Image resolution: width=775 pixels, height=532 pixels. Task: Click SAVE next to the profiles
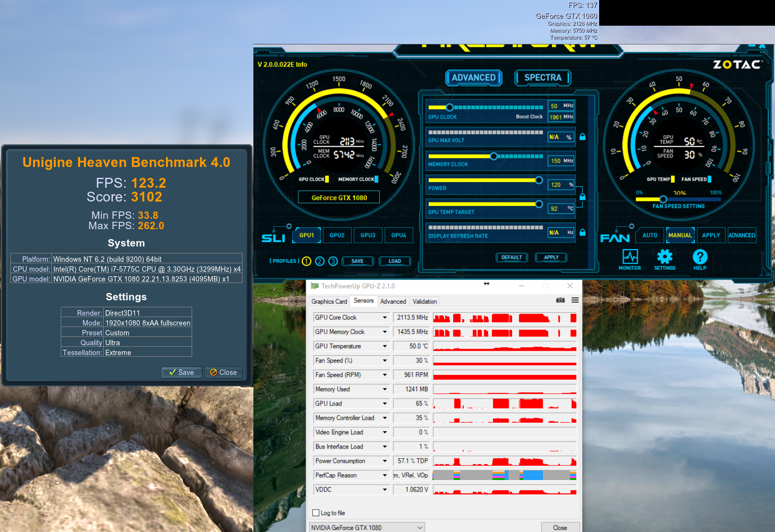click(358, 261)
